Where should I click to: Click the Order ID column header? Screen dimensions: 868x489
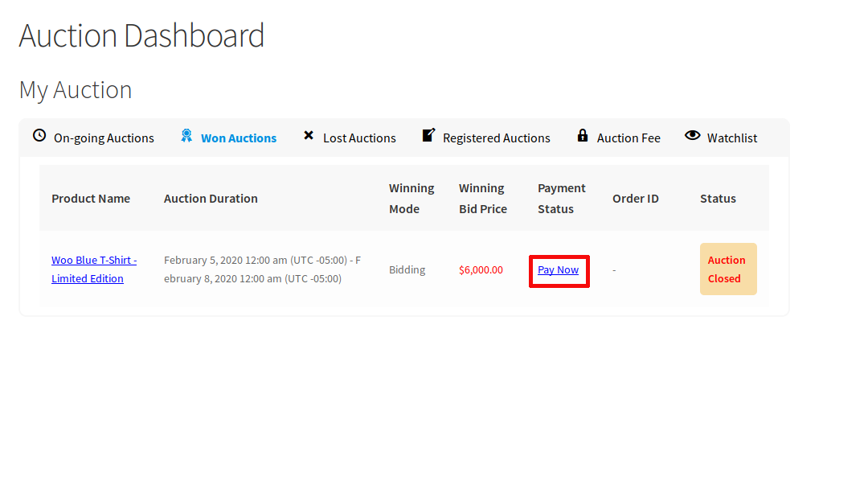pyautogui.click(x=635, y=199)
